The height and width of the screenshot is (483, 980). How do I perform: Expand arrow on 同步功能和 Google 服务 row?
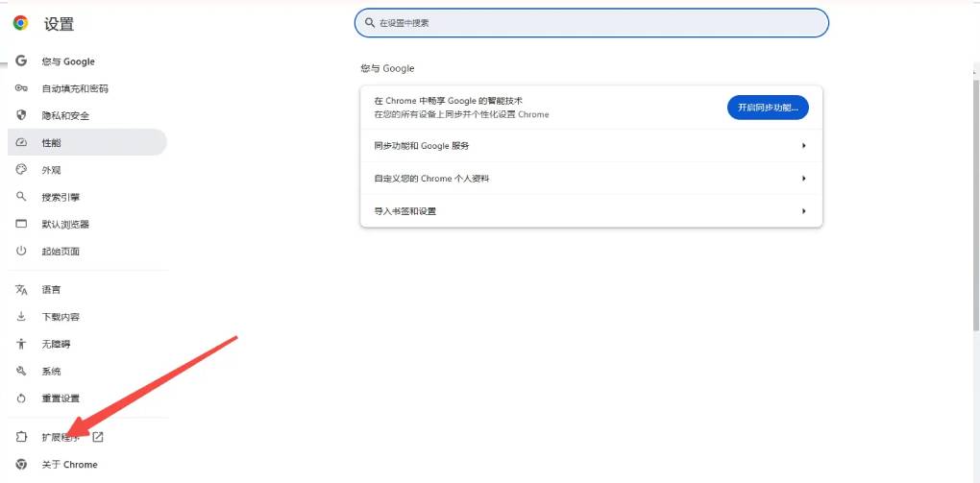coord(804,146)
